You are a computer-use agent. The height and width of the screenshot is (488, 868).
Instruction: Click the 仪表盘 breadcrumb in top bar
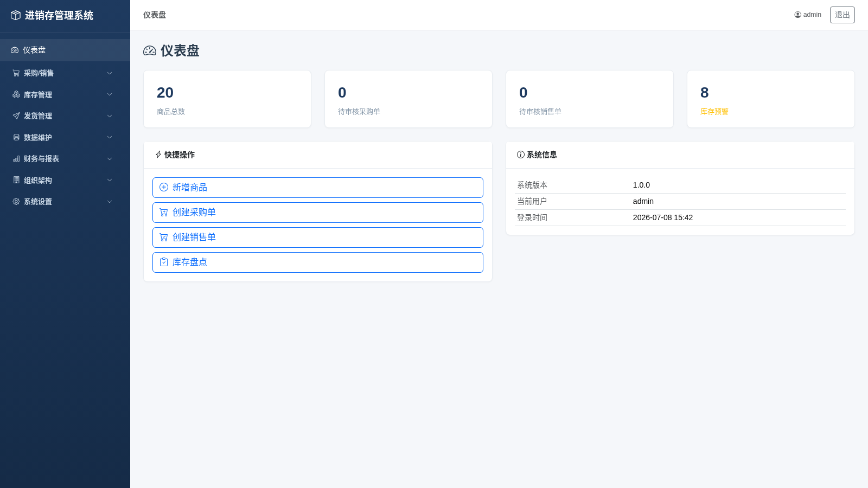(x=155, y=15)
